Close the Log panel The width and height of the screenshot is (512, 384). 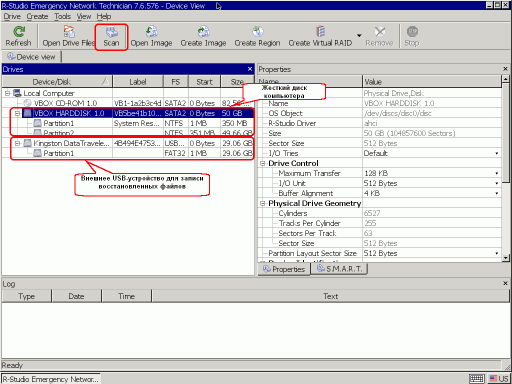pyautogui.click(x=505, y=283)
